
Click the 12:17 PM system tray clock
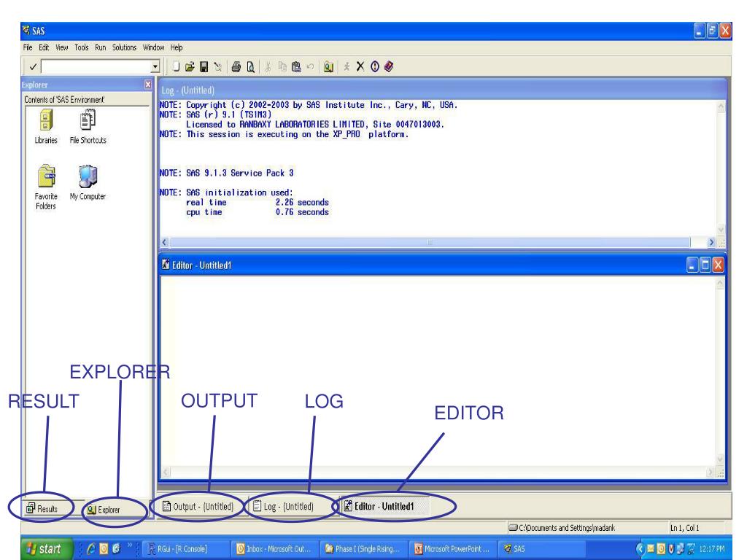712,548
